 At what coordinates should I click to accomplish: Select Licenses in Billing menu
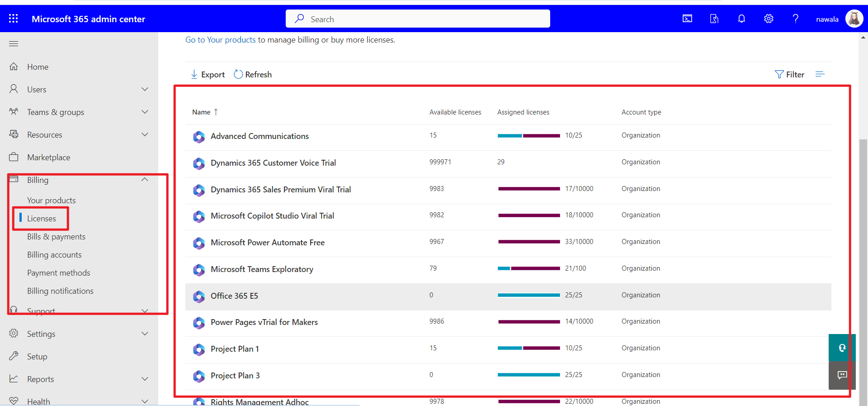[x=42, y=218]
